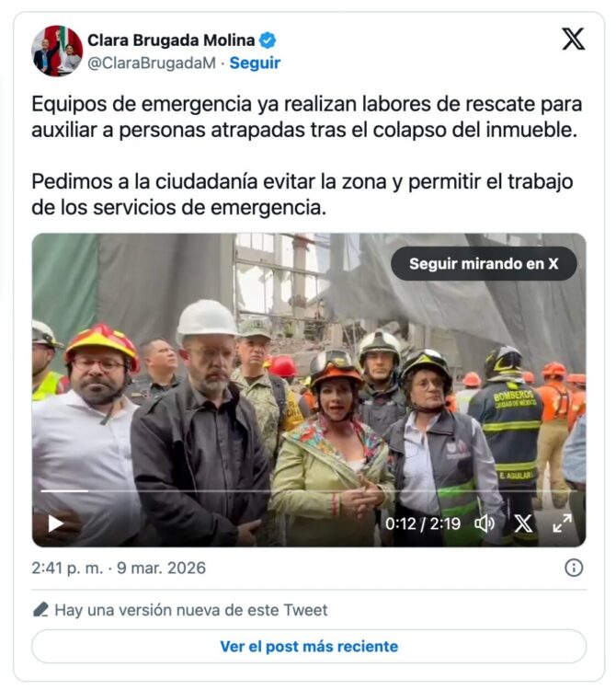Click the 0:12 / 2:19 time display
The image size is (616, 690).
pyautogui.click(x=423, y=523)
